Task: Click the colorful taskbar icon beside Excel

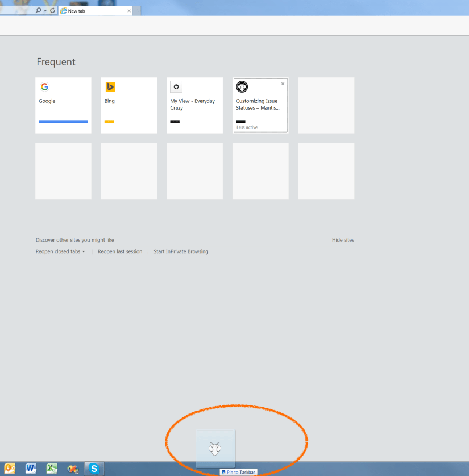Action: (73, 469)
